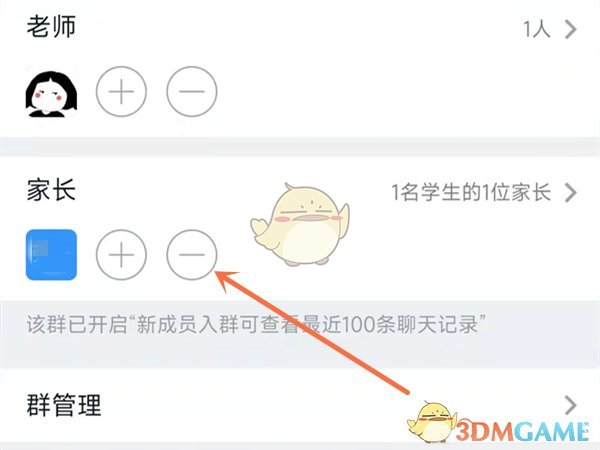Open 群管理 using its right chevron
Image resolution: width=600 pixels, height=450 pixels.
[571, 405]
